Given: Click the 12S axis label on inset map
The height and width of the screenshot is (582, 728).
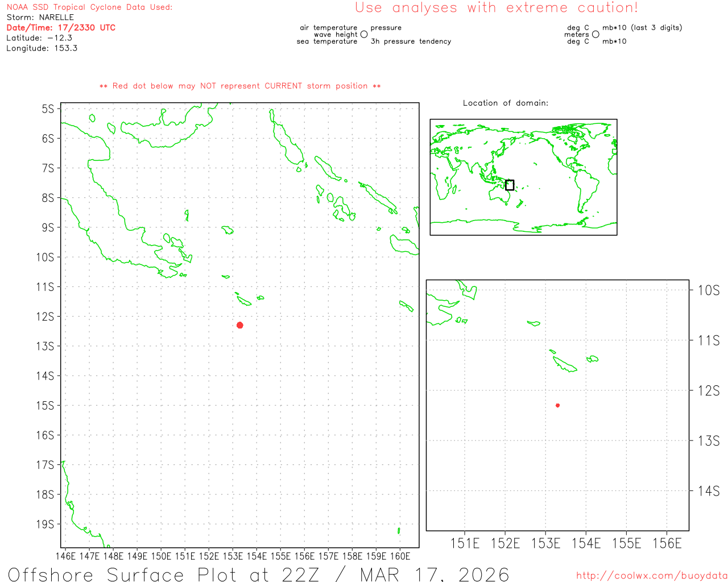Looking at the screenshot, I should tap(708, 391).
